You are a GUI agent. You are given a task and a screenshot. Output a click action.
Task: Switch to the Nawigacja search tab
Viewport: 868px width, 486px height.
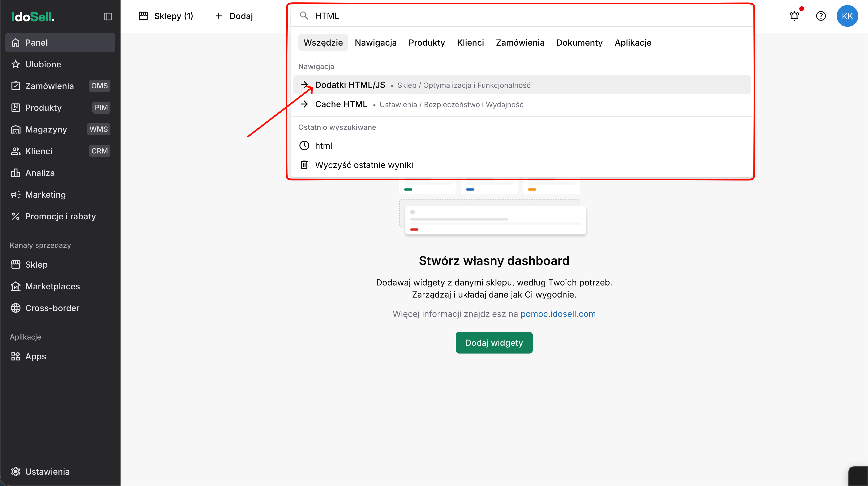(376, 42)
